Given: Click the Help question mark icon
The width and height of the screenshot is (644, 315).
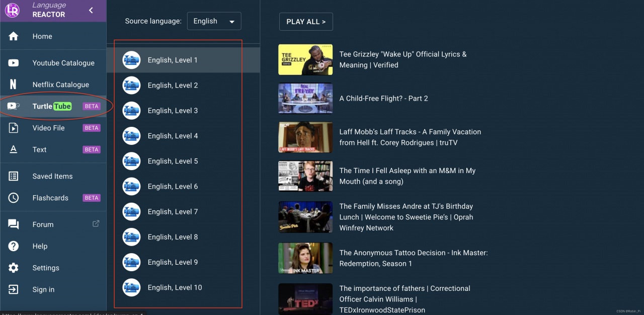Looking at the screenshot, I should [14, 246].
